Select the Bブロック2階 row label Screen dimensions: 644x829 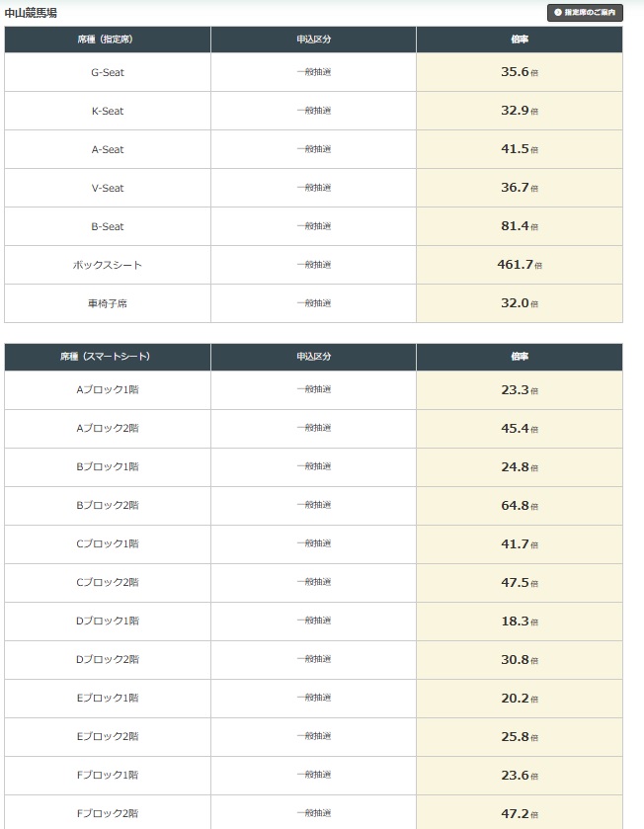107,505
